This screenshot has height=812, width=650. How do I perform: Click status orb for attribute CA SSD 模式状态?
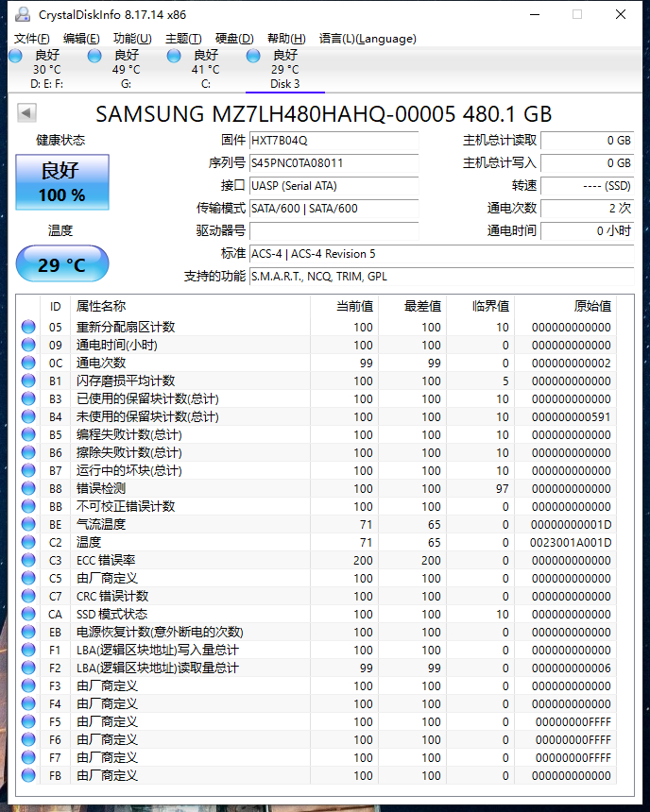[28, 614]
